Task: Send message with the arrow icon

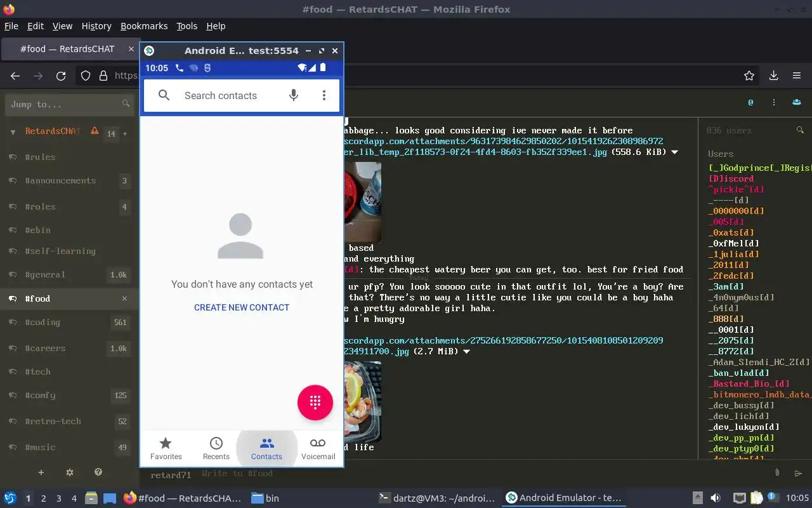Action: click(798, 473)
